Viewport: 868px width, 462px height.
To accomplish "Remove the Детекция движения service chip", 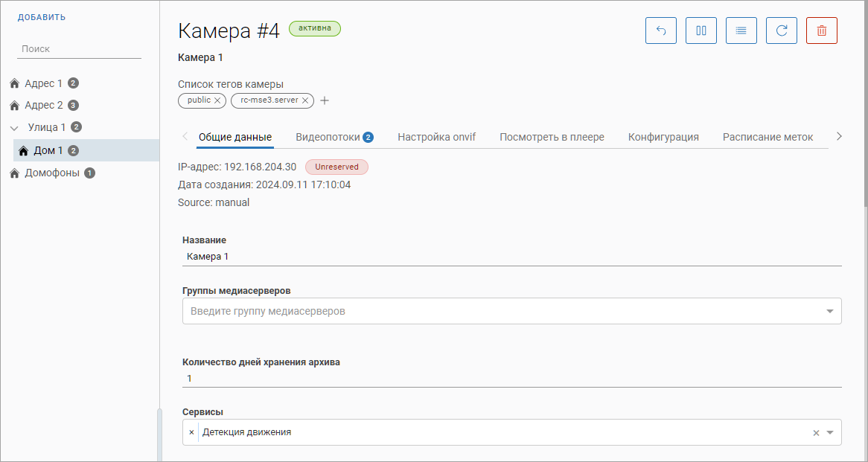I will pyautogui.click(x=191, y=432).
